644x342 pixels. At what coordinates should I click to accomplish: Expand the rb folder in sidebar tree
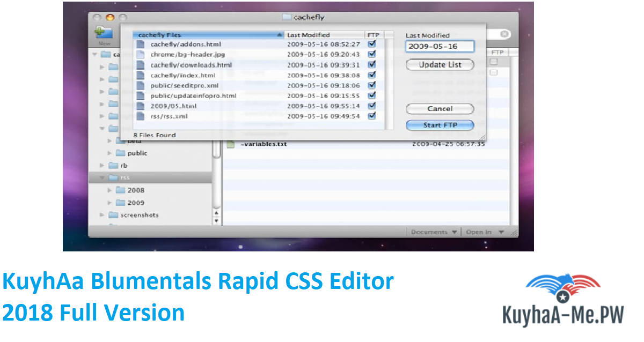(102, 166)
